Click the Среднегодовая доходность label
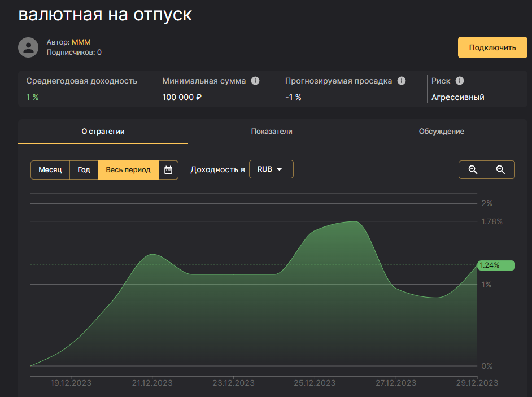 pos(82,81)
